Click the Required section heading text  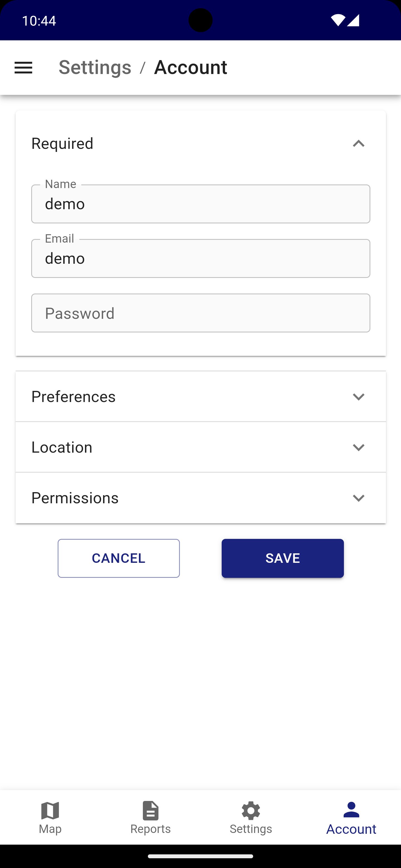62,144
